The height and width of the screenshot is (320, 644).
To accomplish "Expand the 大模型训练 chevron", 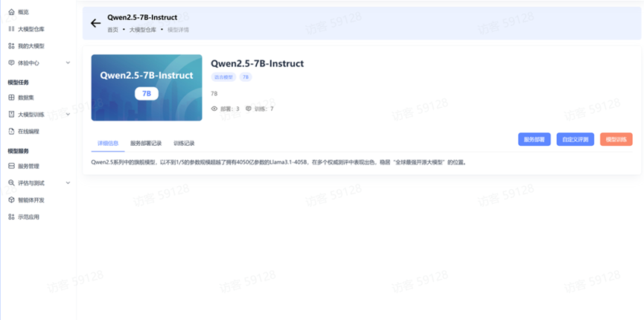I will click(68, 115).
